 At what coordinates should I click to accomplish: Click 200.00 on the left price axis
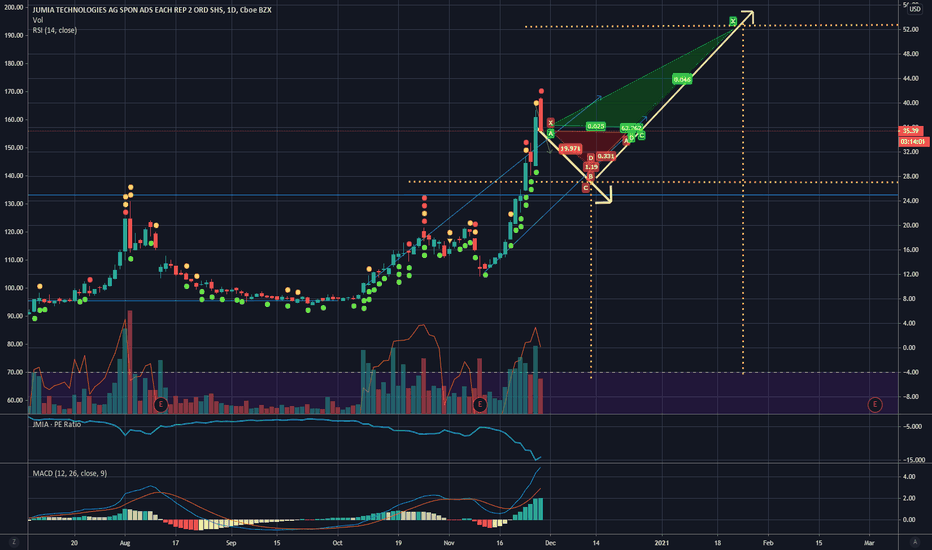13,8
